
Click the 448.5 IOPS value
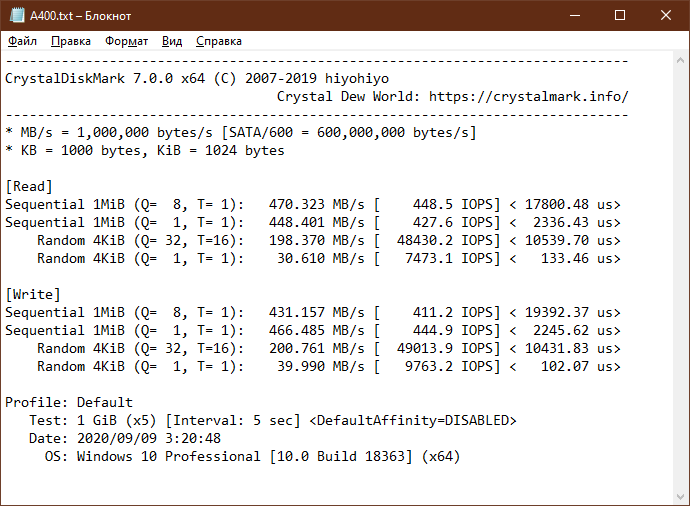pos(453,205)
